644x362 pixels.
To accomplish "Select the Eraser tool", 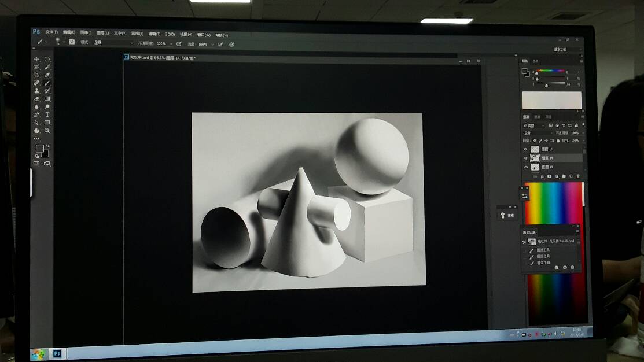I will pyautogui.click(x=36, y=99).
